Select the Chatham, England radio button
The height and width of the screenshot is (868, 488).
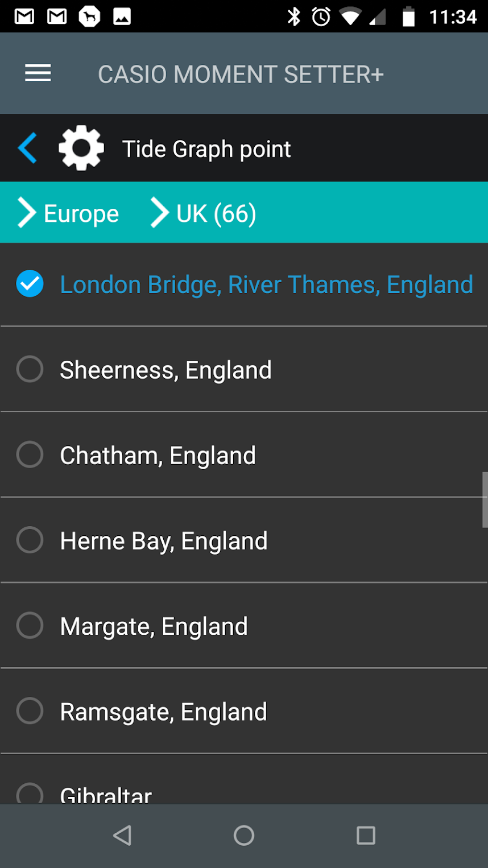coord(30,454)
